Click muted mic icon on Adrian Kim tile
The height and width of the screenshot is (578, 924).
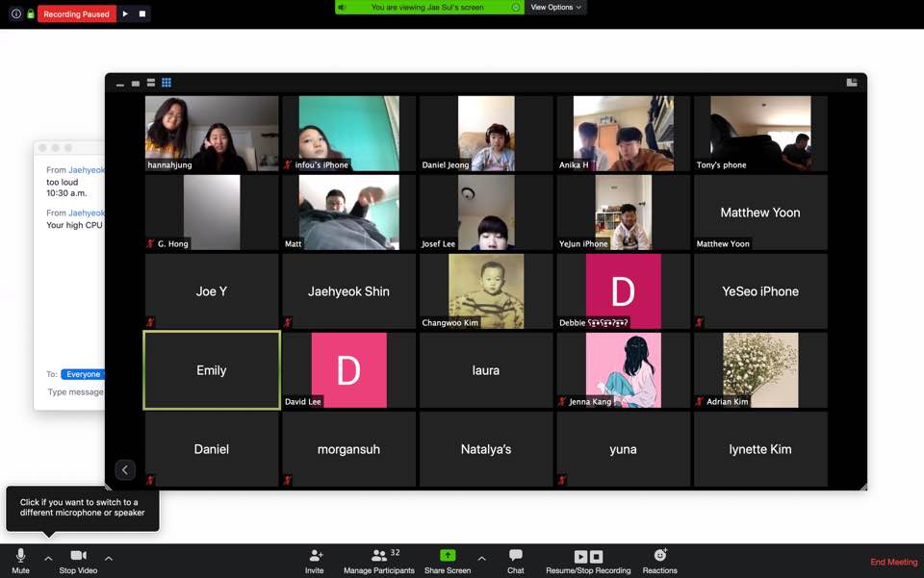point(700,401)
